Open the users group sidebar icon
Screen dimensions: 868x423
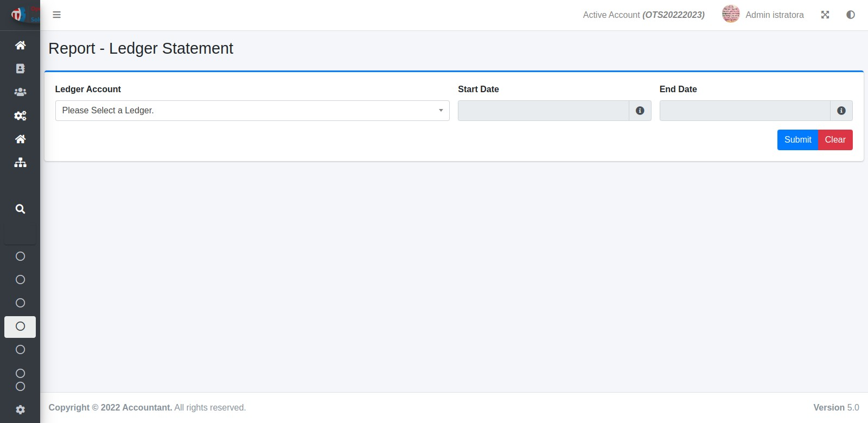20,92
